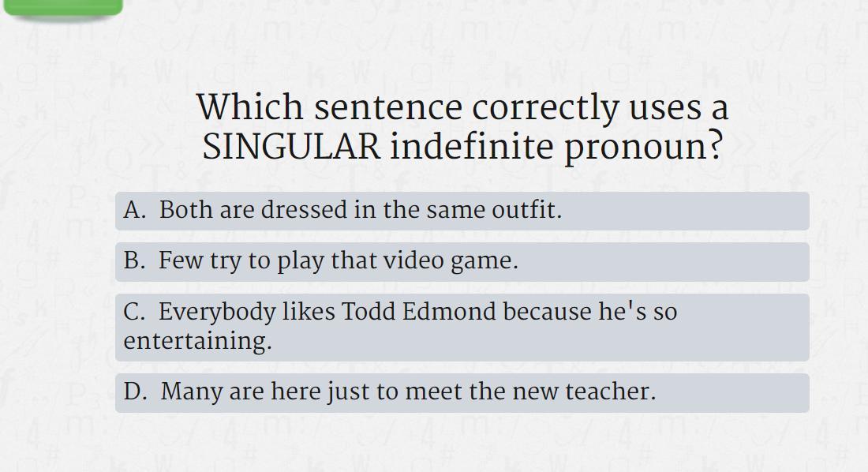The height and width of the screenshot is (472, 868).
Task: Click "entertaining." on option C's second line
Action: coord(197,341)
